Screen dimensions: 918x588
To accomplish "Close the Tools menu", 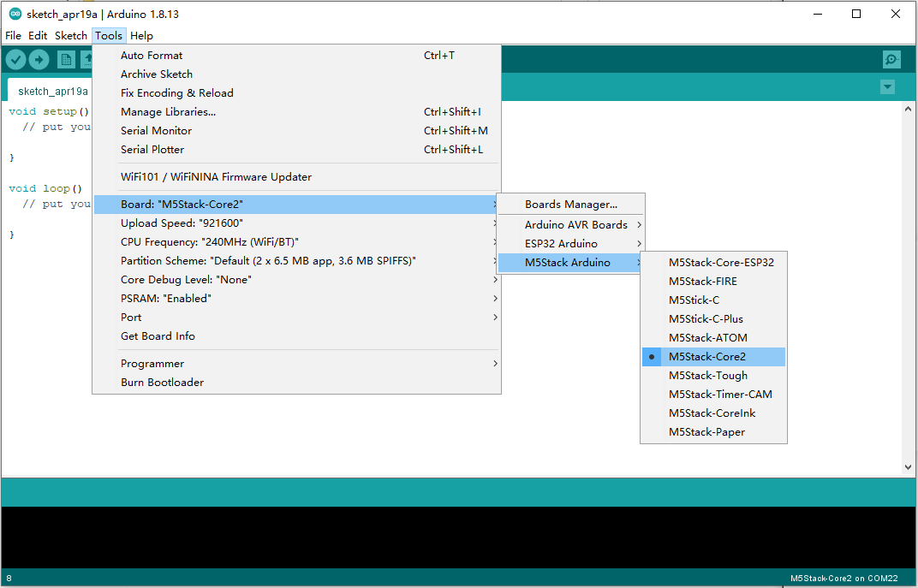I will [x=109, y=36].
